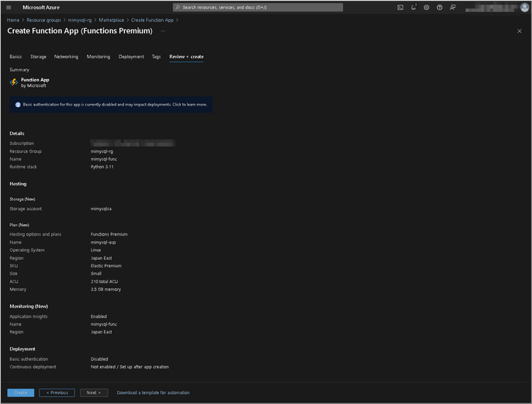This screenshot has height=404, width=532.
Task: Open the account avatar menu
Action: [x=524, y=8]
